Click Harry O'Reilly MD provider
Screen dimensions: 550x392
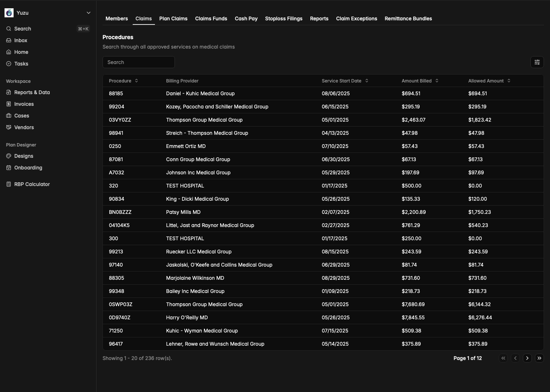point(187,317)
